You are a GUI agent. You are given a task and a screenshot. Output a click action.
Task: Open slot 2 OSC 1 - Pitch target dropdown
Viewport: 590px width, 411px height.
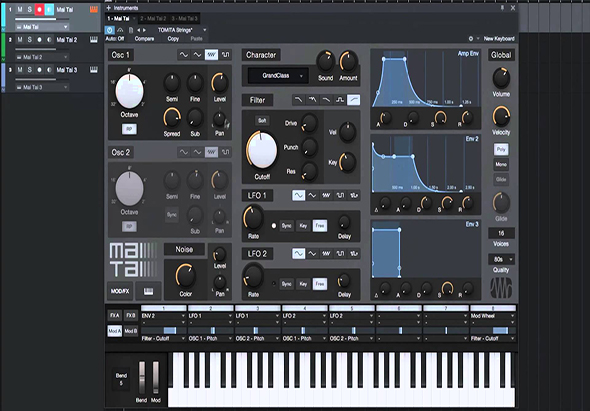coord(210,338)
